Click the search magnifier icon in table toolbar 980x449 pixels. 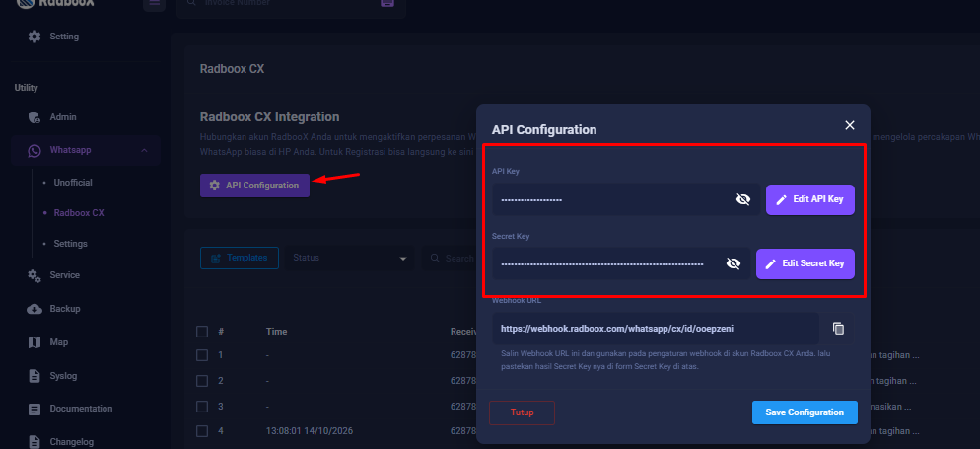point(434,258)
